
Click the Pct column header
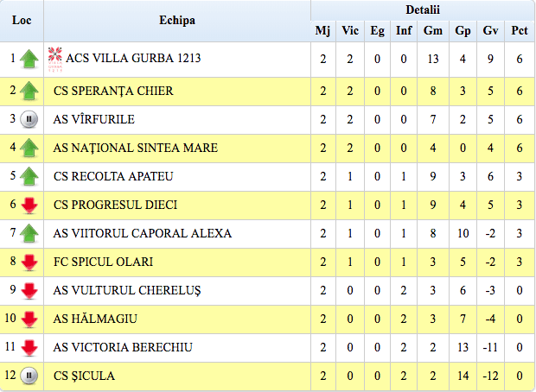click(x=519, y=31)
